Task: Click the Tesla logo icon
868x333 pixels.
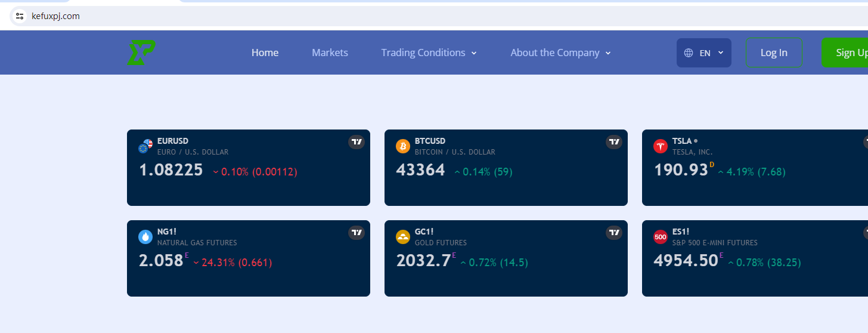Action: (661, 146)
